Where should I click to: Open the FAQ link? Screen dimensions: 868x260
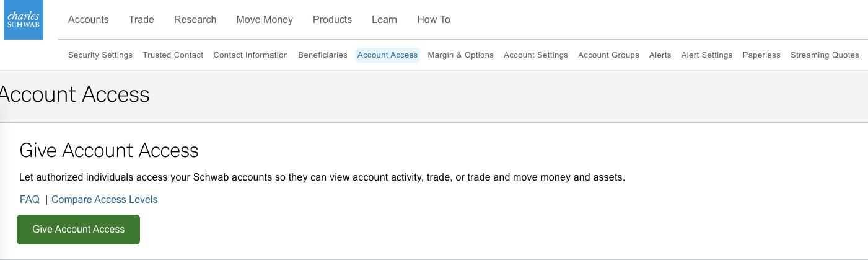tap(30, 200)
